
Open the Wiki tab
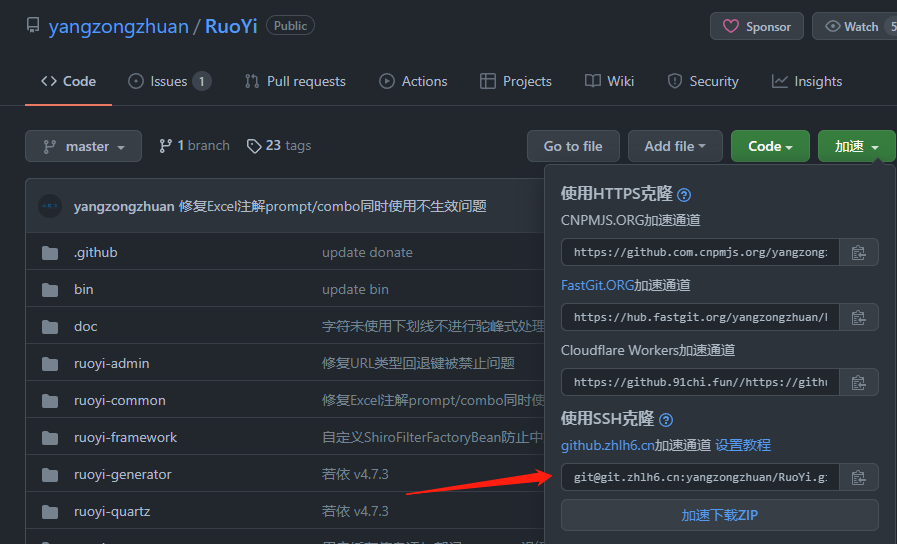point(609,81)
